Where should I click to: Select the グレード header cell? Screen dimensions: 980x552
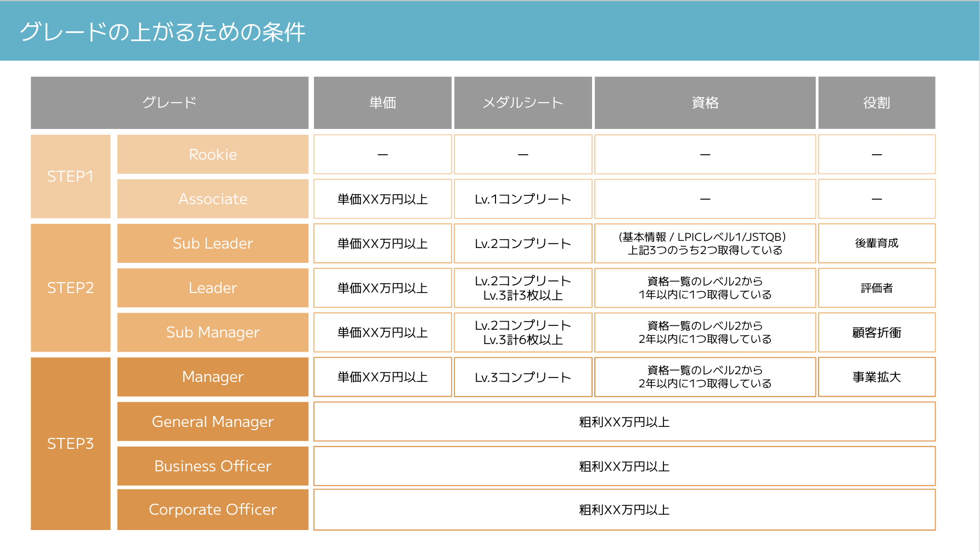tap(170, 103)
